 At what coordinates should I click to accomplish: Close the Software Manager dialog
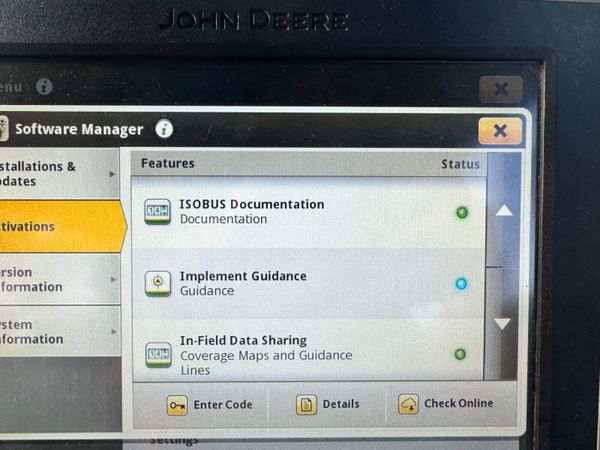[500, 131]
